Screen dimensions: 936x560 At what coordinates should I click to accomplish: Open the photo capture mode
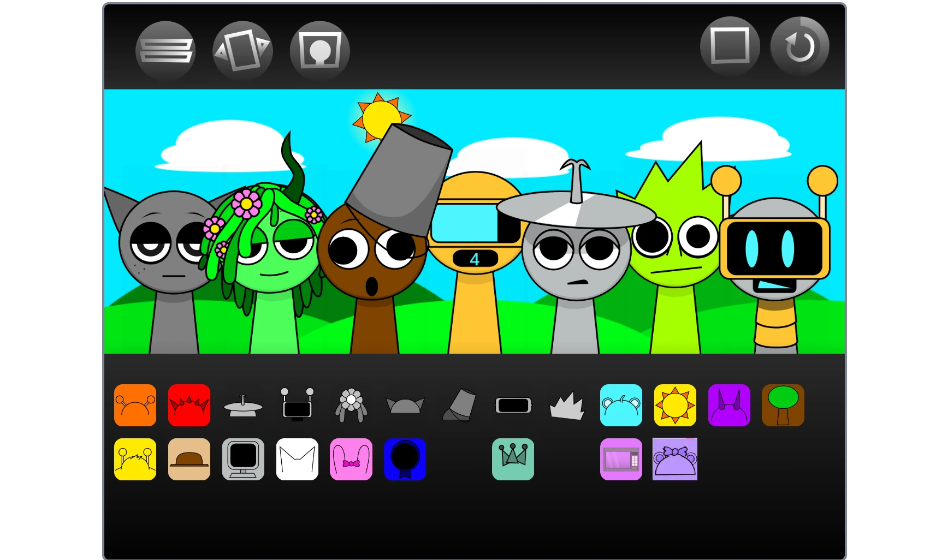319,50
